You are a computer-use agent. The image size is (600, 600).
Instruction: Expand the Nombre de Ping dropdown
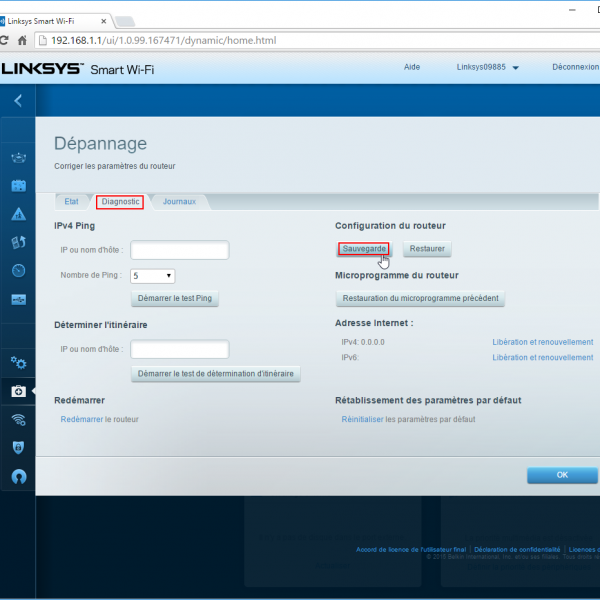click(x=153, y=275)
